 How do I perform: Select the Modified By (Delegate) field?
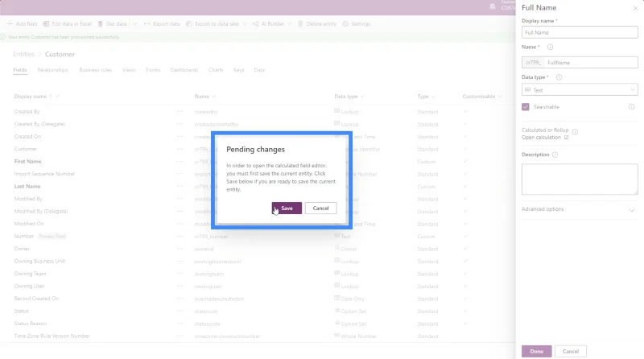point(41,212)
